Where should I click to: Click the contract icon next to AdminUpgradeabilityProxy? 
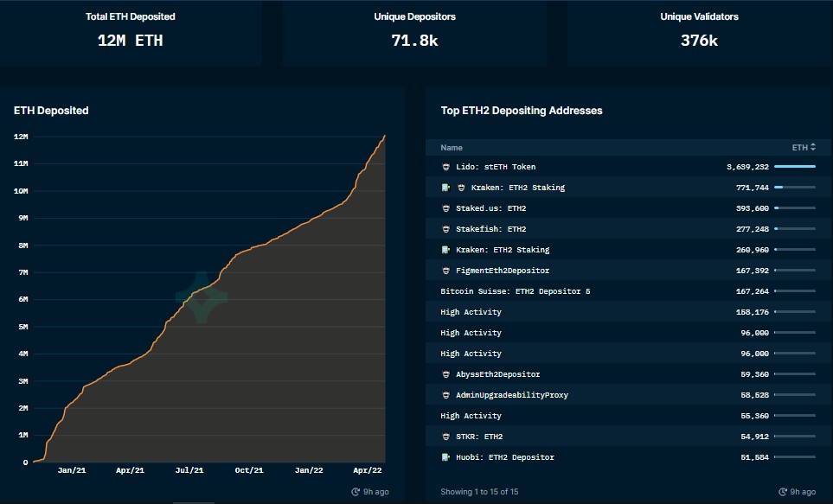point(445,395)
